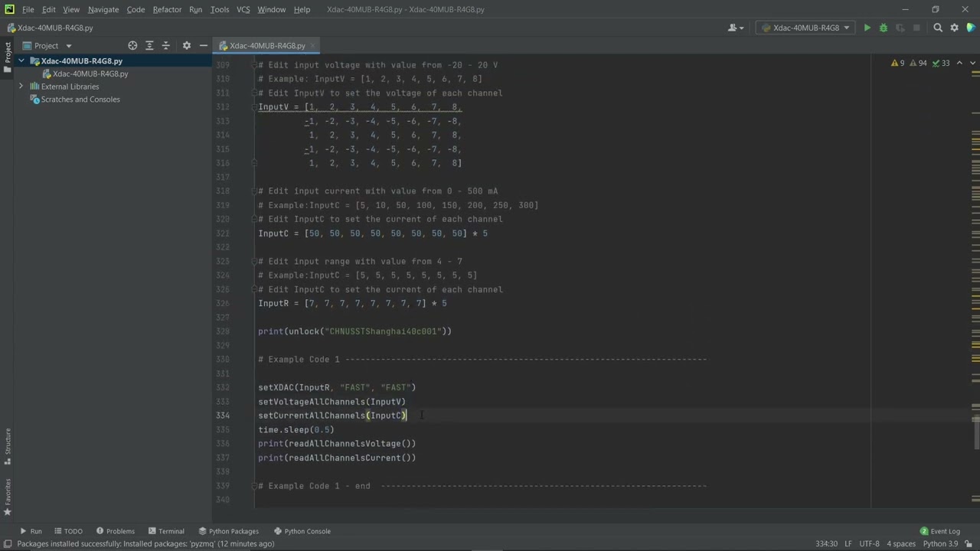Screen dimensions: 980x551
Task: Select Scratches and Consoles
Action: tap(80, 99)
